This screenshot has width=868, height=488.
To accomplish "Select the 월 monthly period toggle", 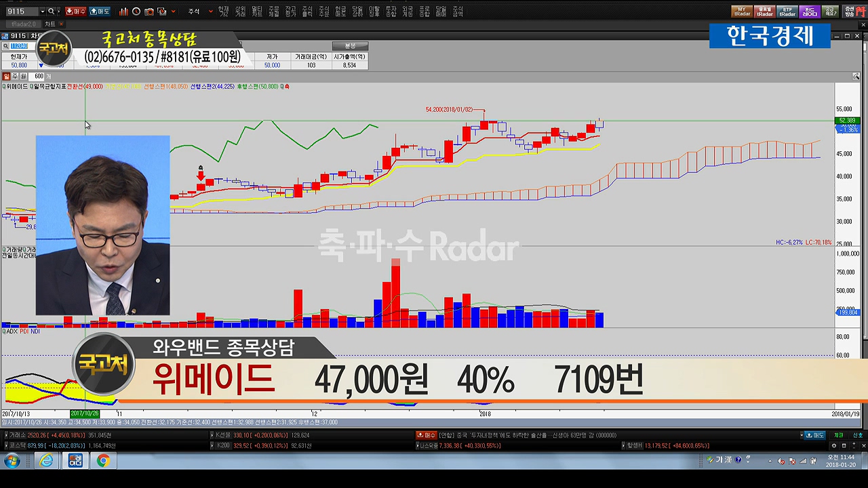I will point(22,77).
